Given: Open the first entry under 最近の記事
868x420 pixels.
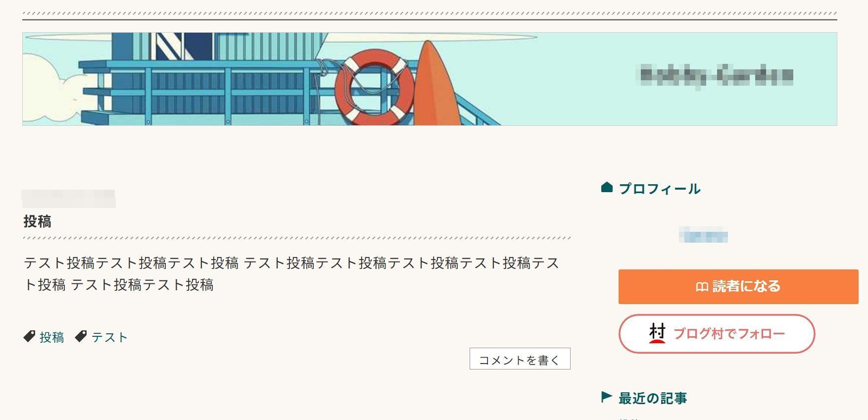Looking at the screenshot, I should [x=628, y=418].
